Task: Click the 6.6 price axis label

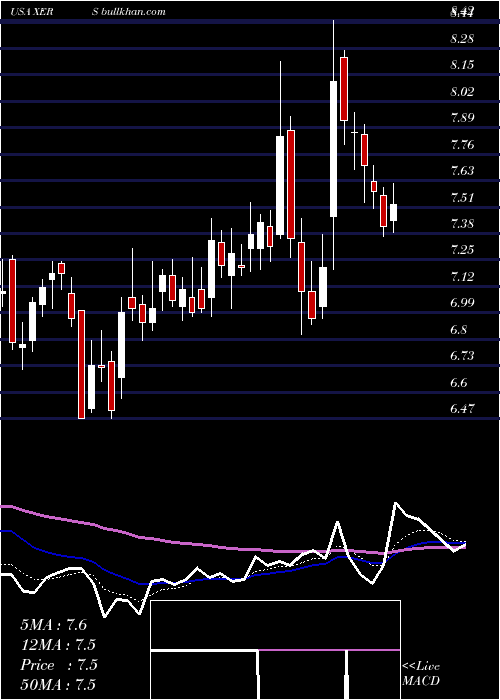Action: coord(459,383)
